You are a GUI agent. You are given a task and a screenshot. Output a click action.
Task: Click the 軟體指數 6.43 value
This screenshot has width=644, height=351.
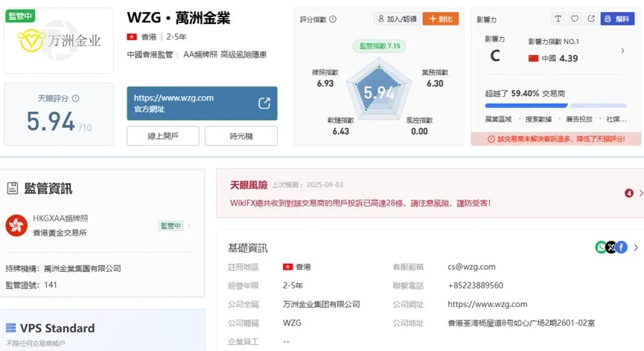(x=340, y=131)
